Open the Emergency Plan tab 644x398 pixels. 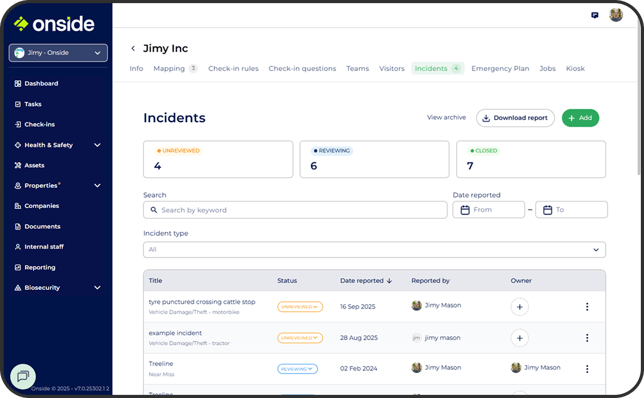coord(500,69)
